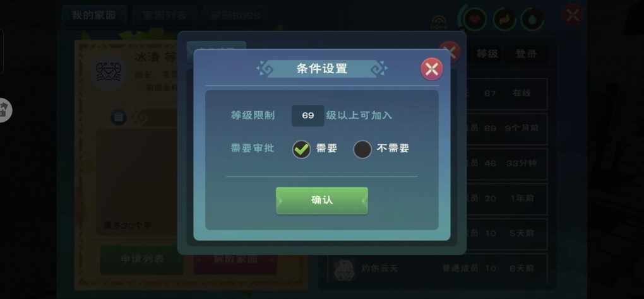Open the third tab in top bar
Image resolution: width=644 pixels, height=299 pixels.
coord(234,16)
